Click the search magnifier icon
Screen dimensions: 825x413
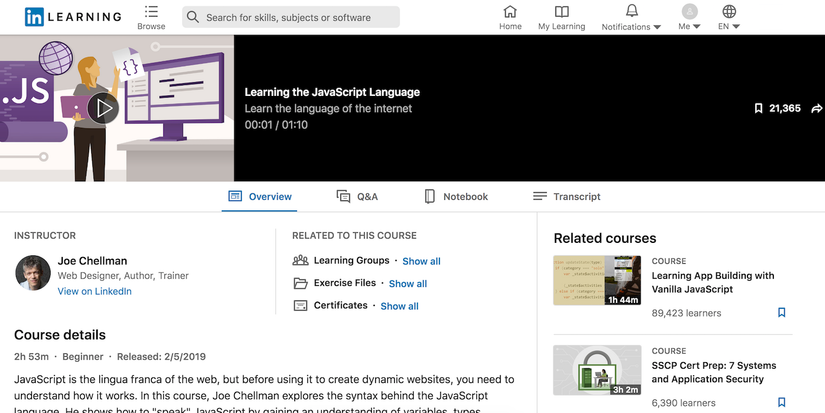tap(193, 17)
